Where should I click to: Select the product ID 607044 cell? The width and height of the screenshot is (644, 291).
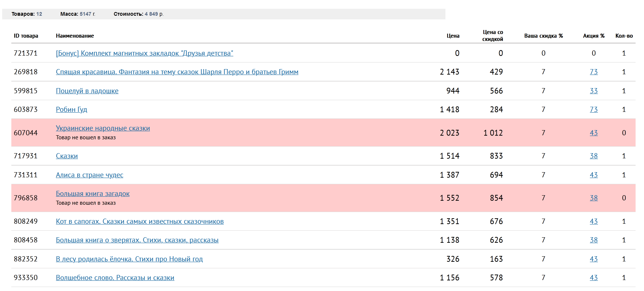(x=26, y=133)
